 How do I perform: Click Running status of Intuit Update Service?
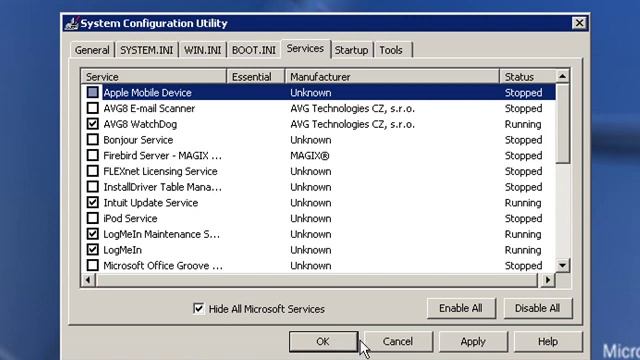coord(523,203)
